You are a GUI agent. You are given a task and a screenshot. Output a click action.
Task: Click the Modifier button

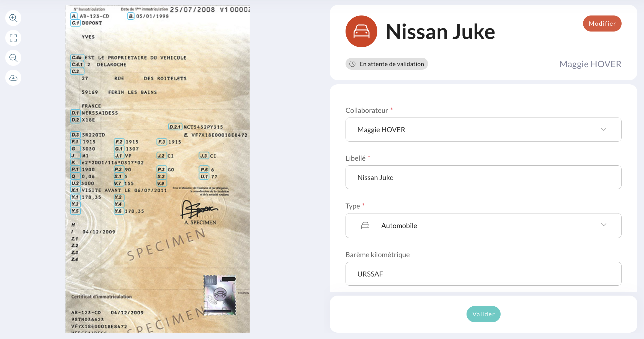(x=602, y=24)
